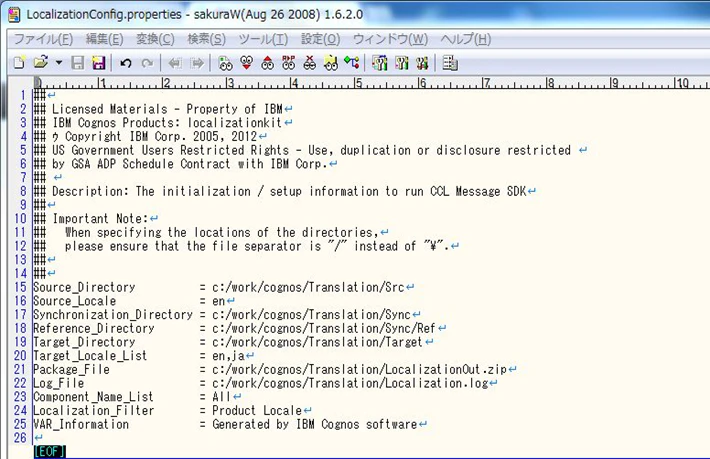Click the text 'IBM Cognos Products: localizationkit'

click(167, 123)
